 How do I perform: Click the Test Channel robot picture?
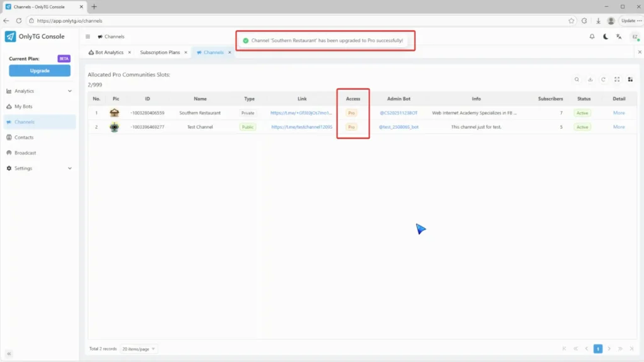pyautogui.click(x=114, y=127)
